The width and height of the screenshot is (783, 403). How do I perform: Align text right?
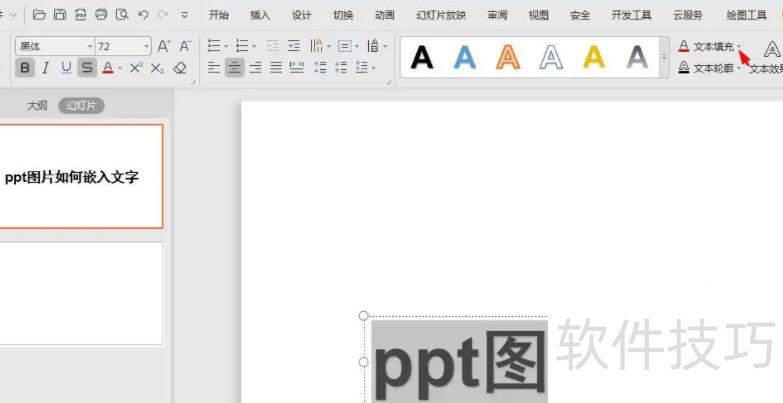[x=255, y=67]
